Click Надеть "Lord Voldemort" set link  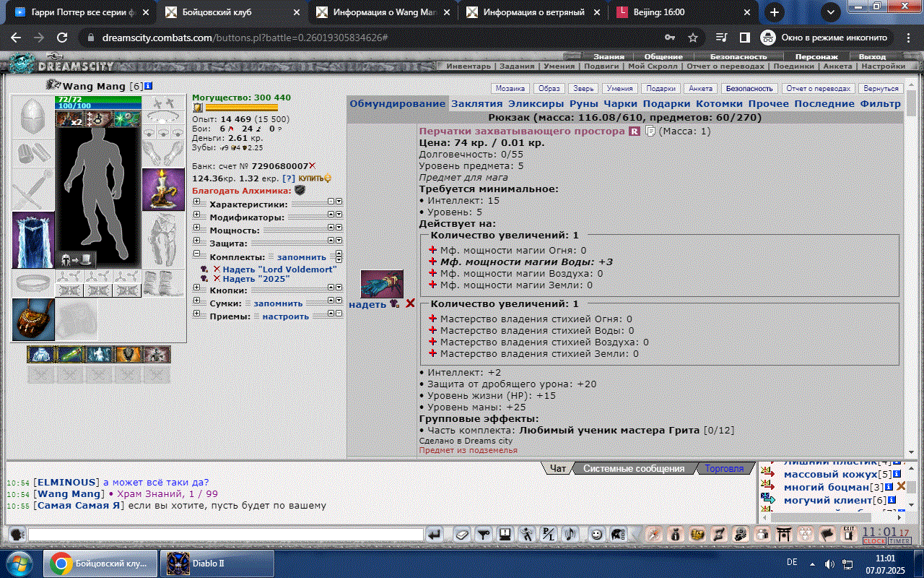[280, 269]
